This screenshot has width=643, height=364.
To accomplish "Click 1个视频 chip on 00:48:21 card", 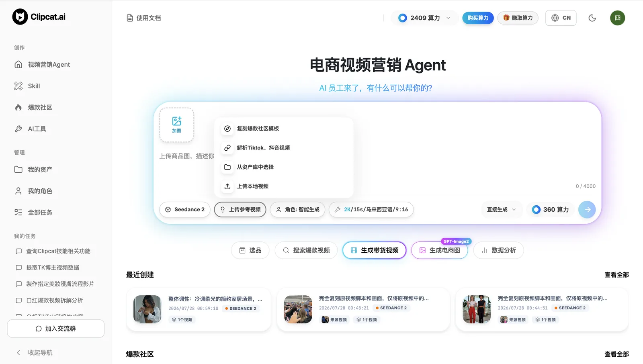I will tap(367, 320).
